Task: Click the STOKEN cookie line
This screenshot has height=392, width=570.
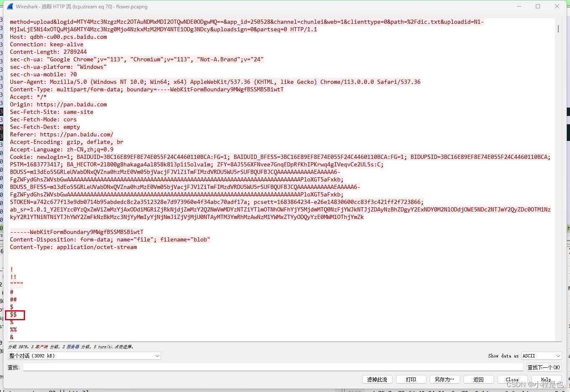Action: 217,202
